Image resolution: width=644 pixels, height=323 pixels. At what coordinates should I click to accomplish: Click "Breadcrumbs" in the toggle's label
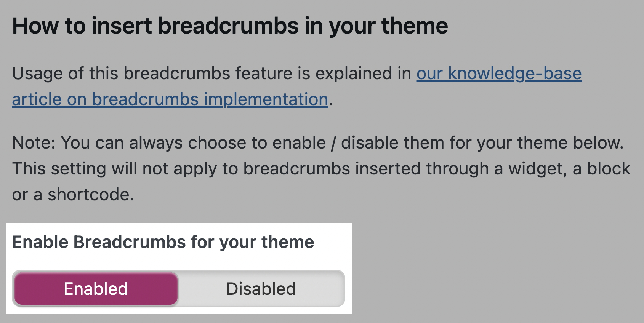[x=130, y=242]
